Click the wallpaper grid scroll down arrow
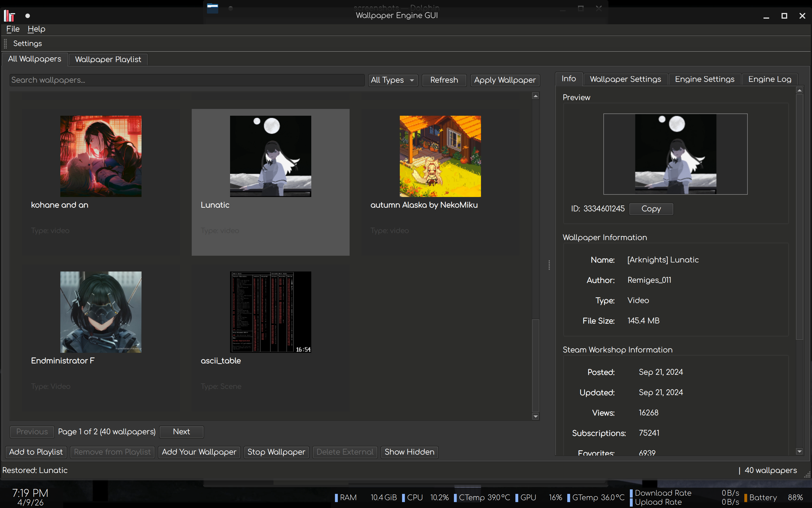Image resolution: width=812 pixels, height=508 pixels. click(535, 417)
